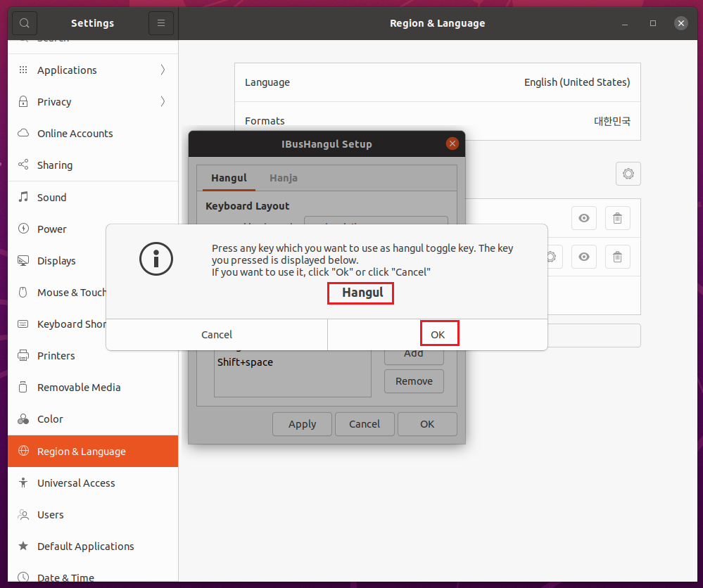Click the Printers icon in sidebar
703x588 pixels.
point(23,355)
